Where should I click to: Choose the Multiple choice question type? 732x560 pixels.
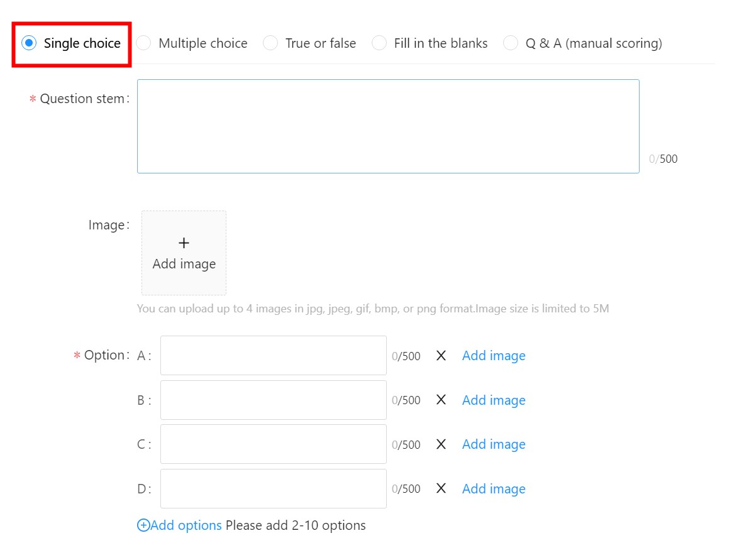pos(144,43)
